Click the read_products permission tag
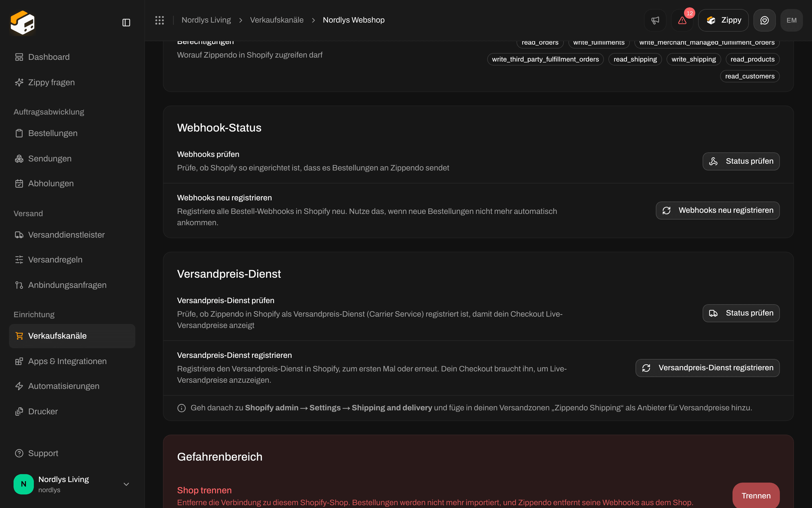 (753, 59)
